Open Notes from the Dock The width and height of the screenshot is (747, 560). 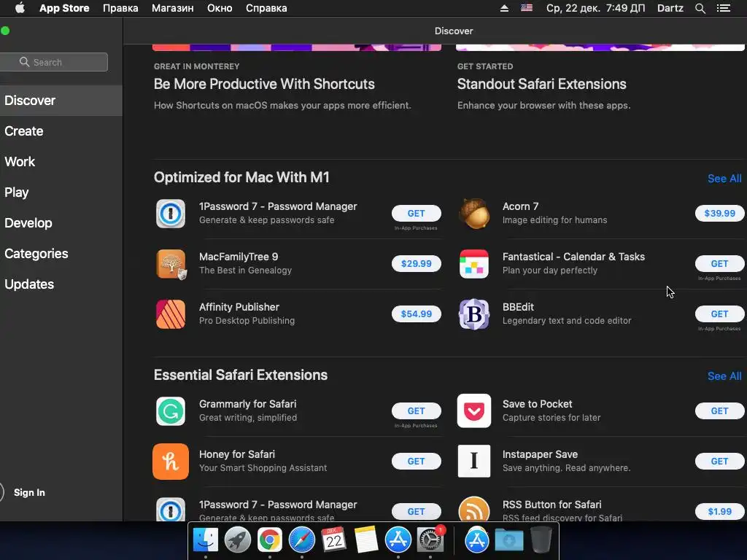pos(366,540)
